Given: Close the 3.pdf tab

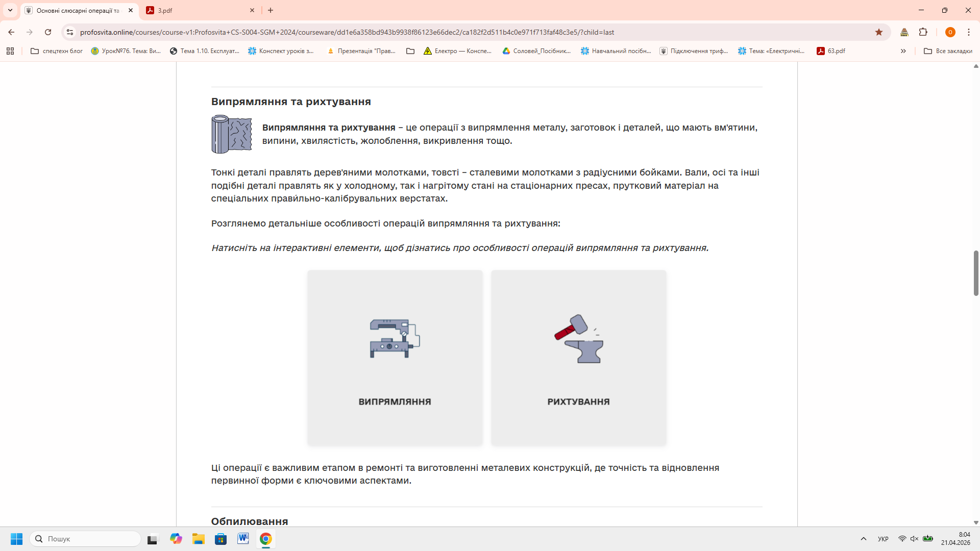Looking at the screenshot, I should (x=252, y=10).
